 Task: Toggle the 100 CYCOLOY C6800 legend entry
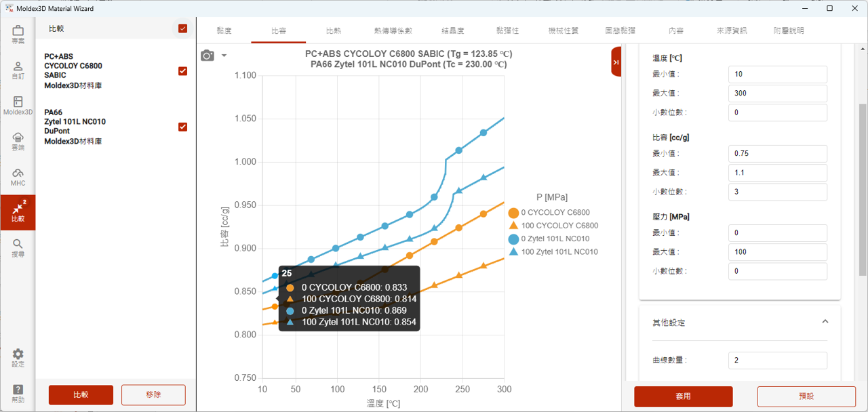pos(553,225)
